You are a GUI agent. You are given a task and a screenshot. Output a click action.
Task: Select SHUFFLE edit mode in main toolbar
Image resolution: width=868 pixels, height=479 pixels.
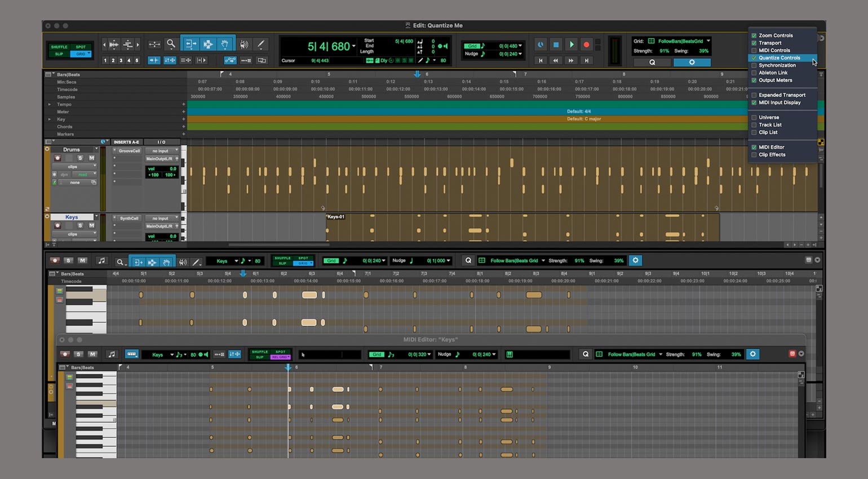click(x=59, y=47)
